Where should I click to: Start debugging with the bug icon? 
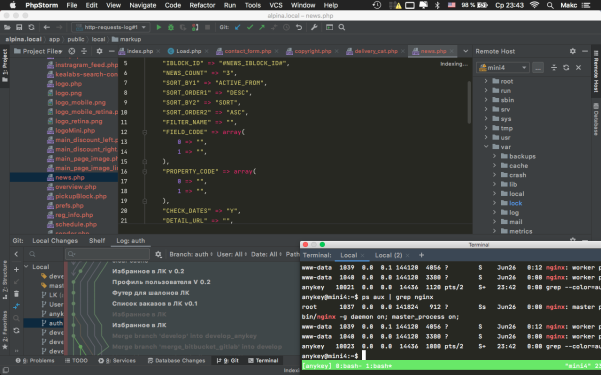click(171, 27)
